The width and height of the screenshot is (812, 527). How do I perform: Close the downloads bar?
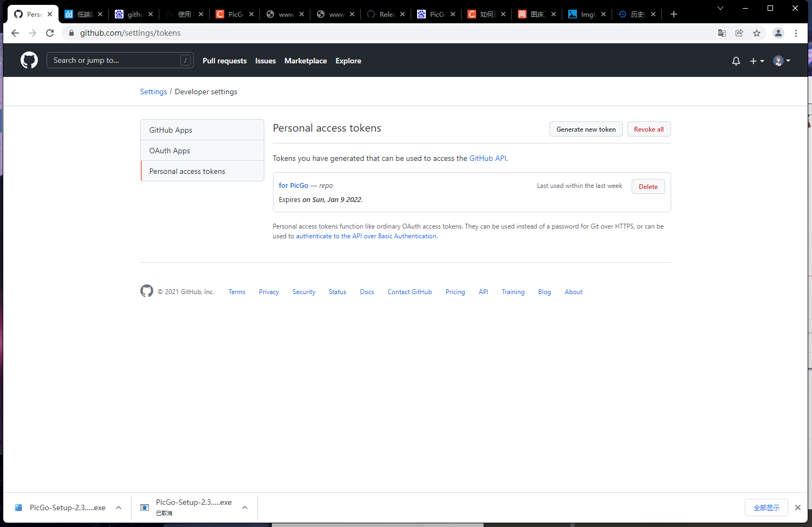coord(797,508)
